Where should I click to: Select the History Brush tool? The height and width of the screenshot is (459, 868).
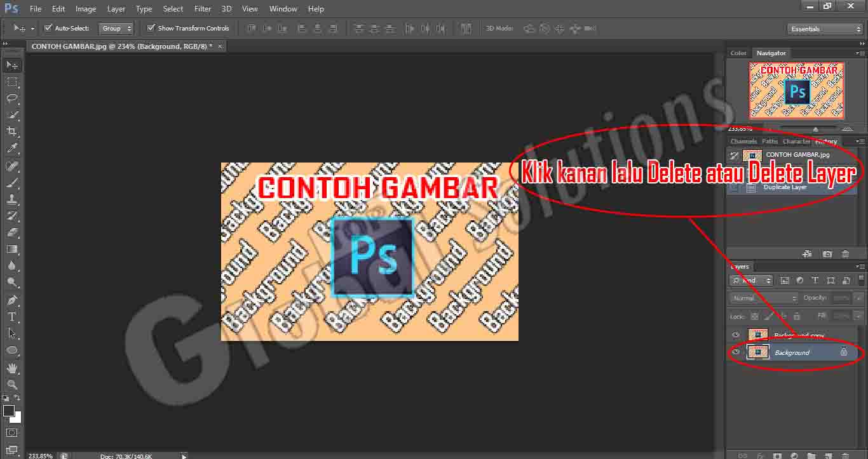coord(12,216)
